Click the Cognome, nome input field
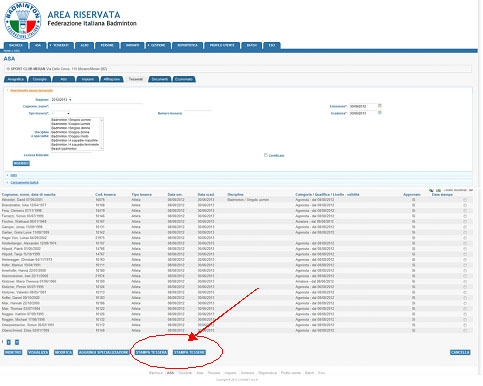The height and width of the screenshot is (386, 483). [97, 106]
